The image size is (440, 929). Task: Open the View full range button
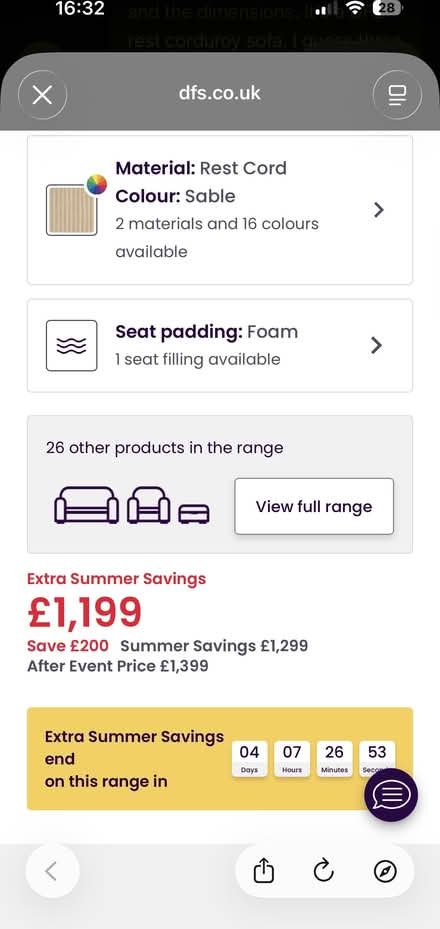pos(314,507)
